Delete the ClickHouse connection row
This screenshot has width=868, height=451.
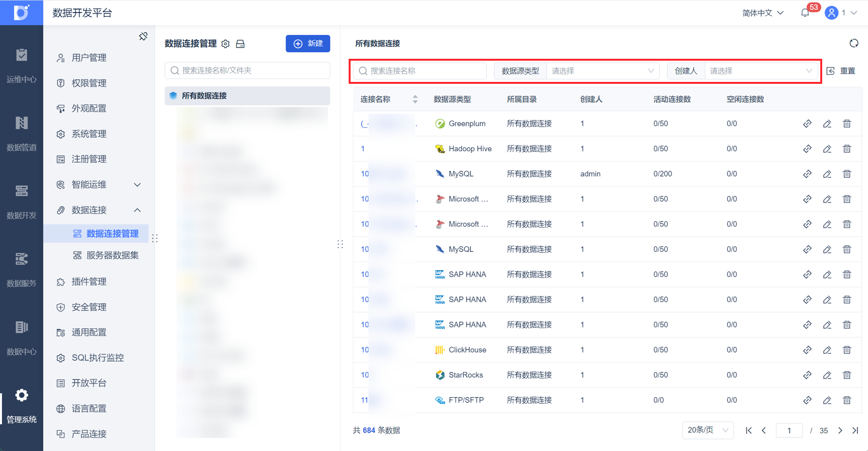pyautogui.click(x=847, y=350)
